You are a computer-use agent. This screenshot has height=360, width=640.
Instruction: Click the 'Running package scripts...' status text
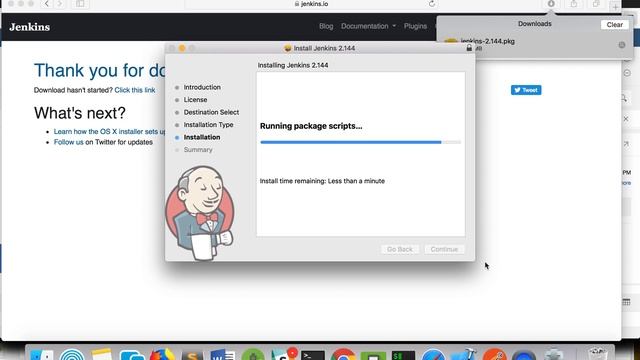(x=311, y=126)
